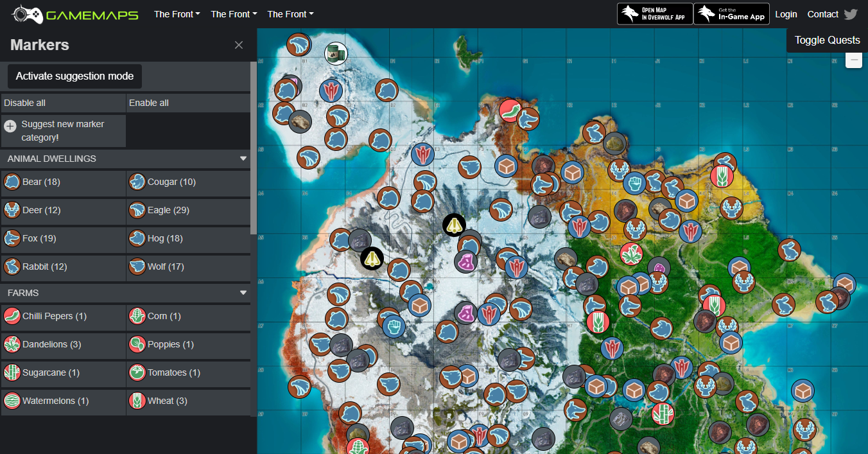The image size is (868, 454).
Task: Toggle Bear (18) markers
Action: click(x=64, y=182)
